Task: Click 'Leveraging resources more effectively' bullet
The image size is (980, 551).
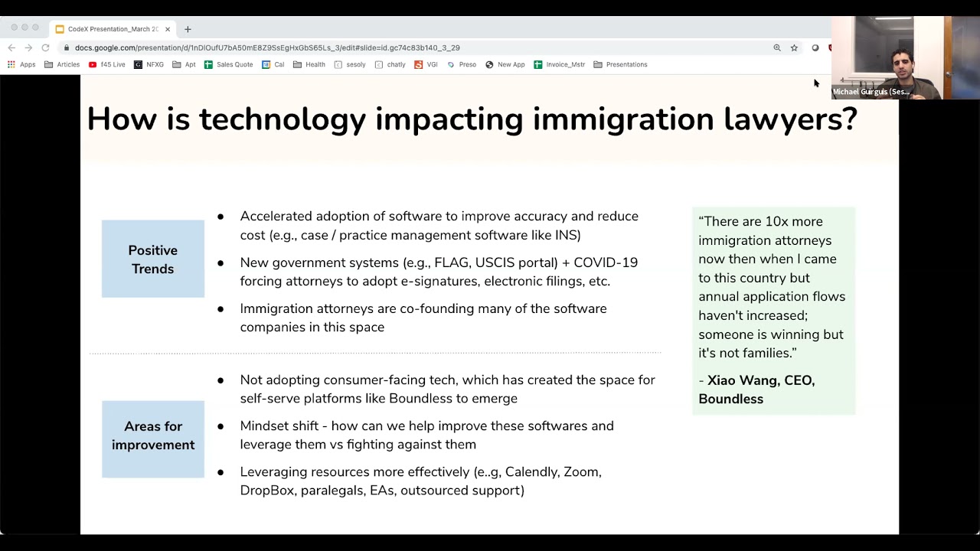Action: (420, 481)
